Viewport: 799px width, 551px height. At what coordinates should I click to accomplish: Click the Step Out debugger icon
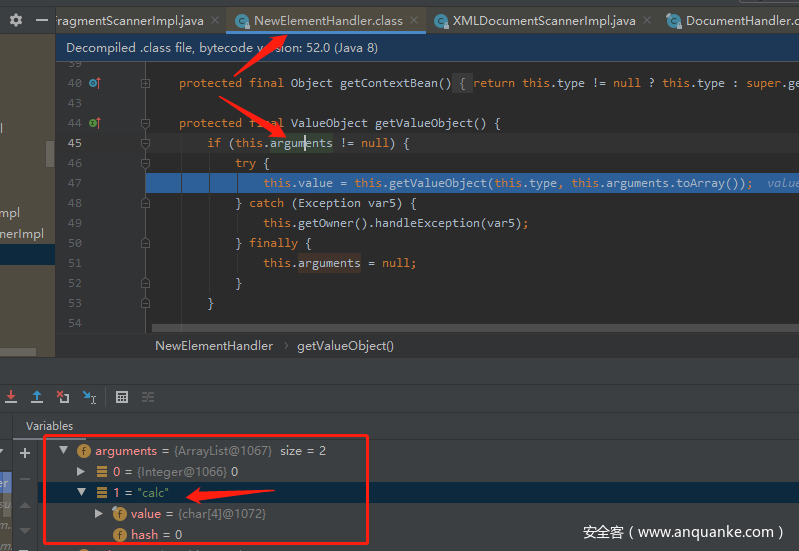click(x=37, y=397)
